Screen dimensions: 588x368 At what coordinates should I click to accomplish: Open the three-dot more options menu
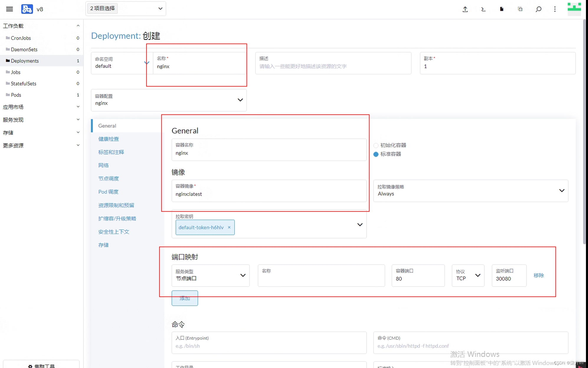pos(555,9)
